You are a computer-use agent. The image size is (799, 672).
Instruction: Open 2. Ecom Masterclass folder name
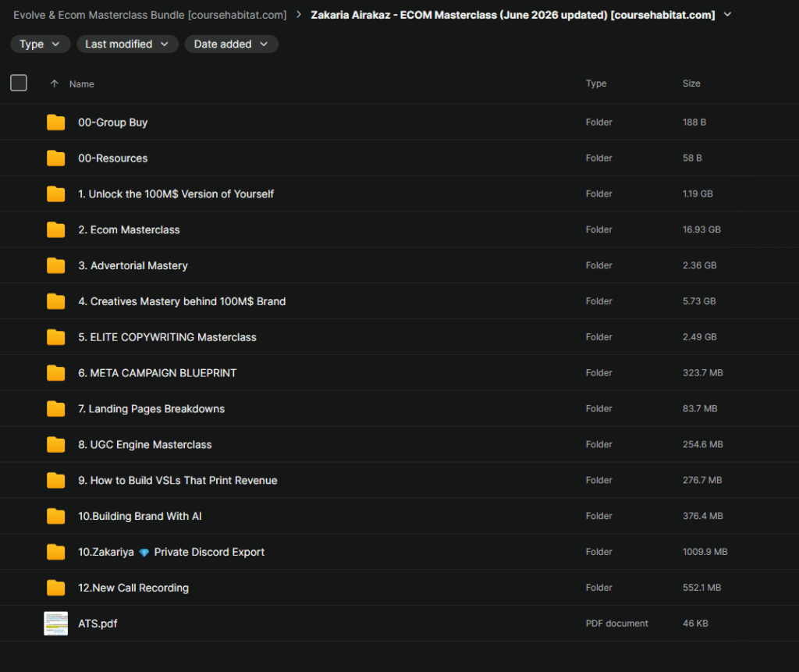click(x=129, y=230)
